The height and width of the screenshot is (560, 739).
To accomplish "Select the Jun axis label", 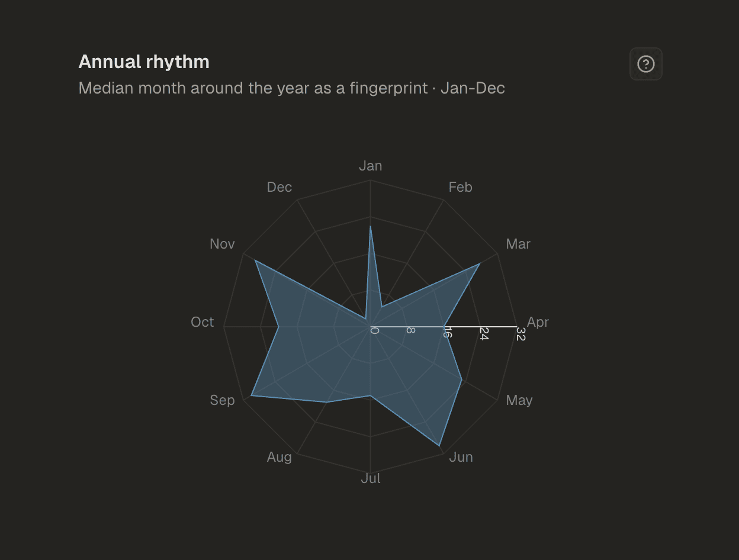I will coord(461,457).
